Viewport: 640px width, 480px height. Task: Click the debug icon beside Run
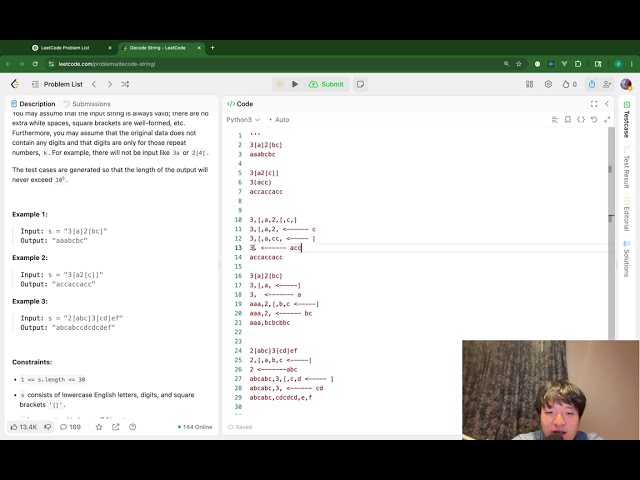tap(280, 84)
